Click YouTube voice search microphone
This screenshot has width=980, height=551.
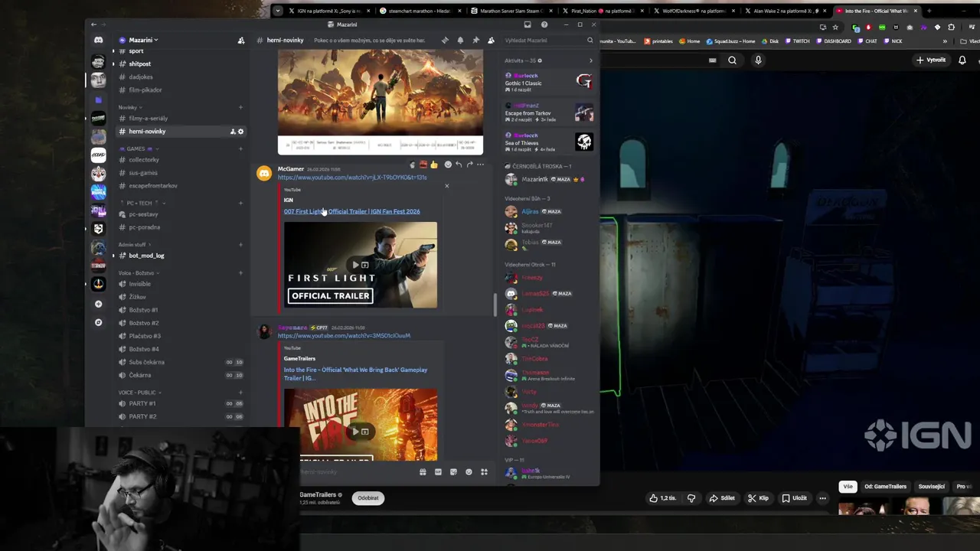[758, 60]
